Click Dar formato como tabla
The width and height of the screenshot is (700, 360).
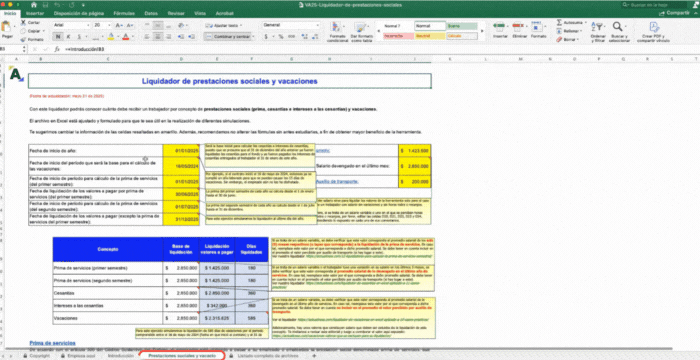pyautogui.click(x=361, y=32)
